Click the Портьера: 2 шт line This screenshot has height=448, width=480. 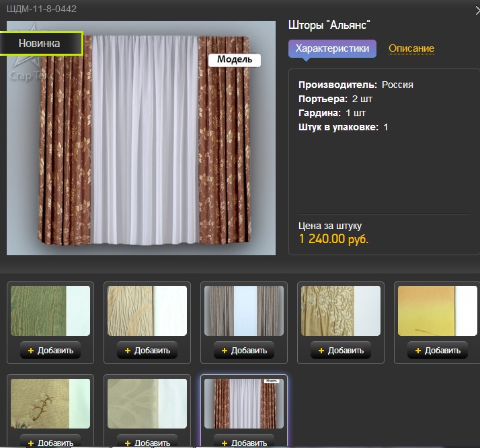335,99
